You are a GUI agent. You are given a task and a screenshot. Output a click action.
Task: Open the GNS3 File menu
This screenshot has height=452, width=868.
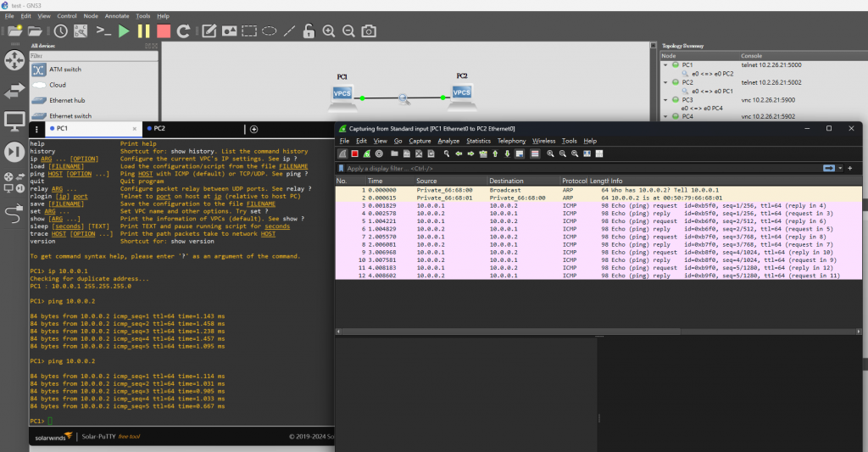click(9, 16)
